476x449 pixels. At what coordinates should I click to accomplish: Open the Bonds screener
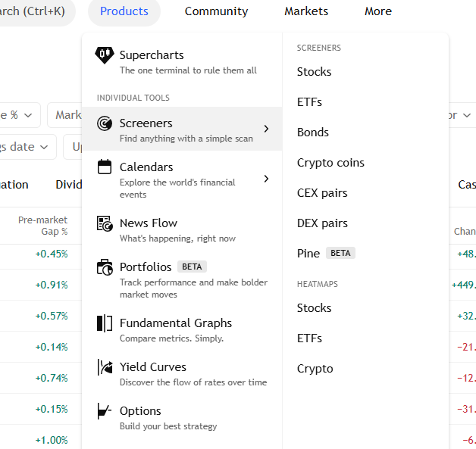tap(313, 133)
